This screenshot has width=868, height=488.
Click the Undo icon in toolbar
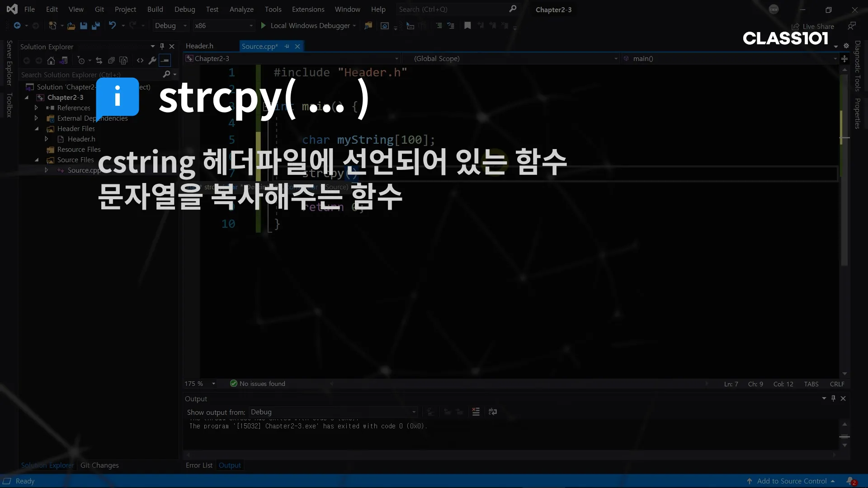112,26
